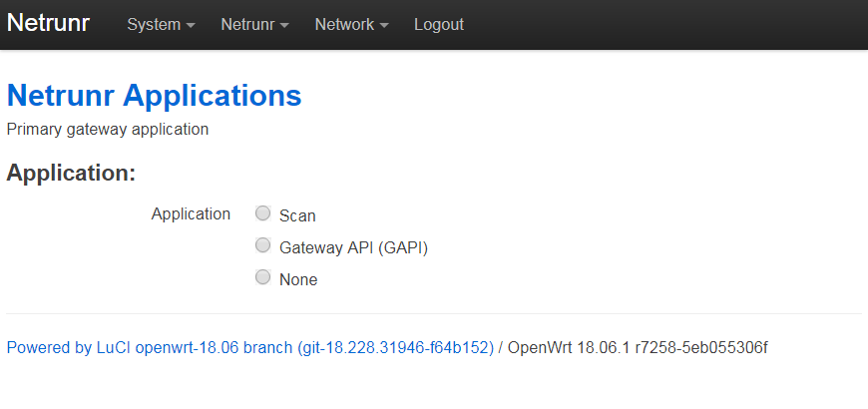Screen dimensions: 868x409
Task: Expand the Netrunr navigation dropdown
Action: point(254,24)
